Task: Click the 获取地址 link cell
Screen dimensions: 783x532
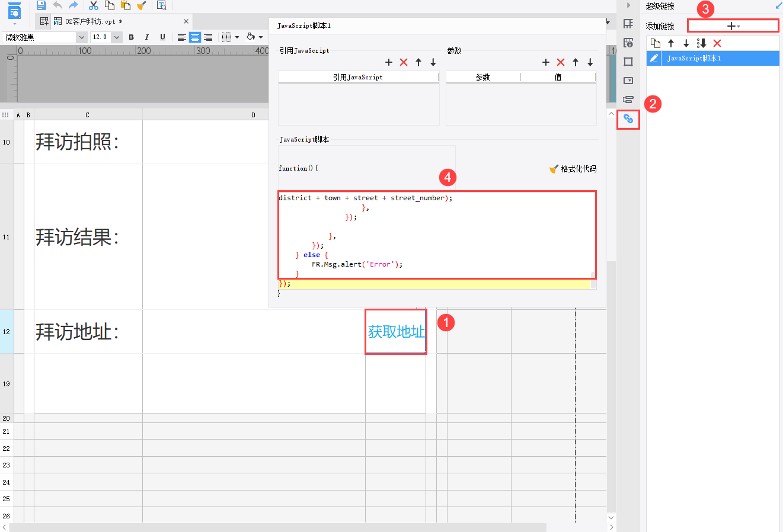Action: (396, 332)
